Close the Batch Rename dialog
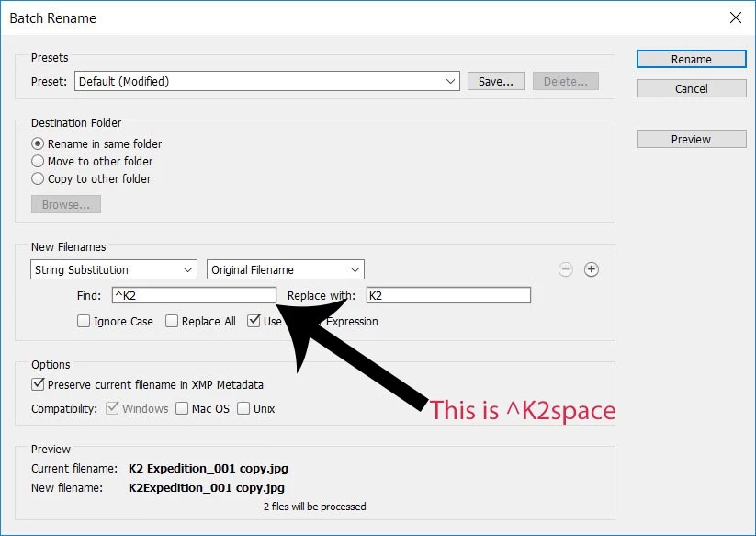756x536 pixels. click(x=735, y=17)
